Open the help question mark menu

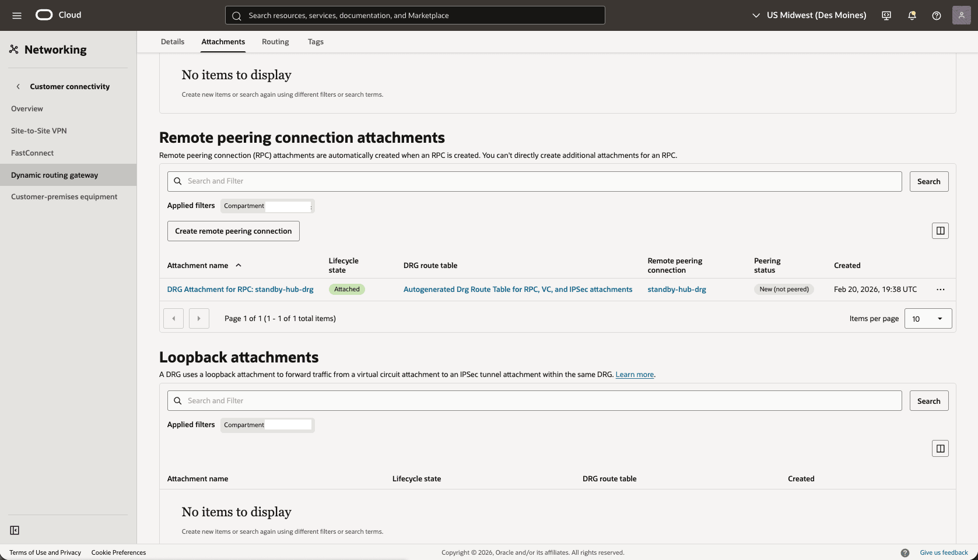pyautogui.click(x=937, y=16)
